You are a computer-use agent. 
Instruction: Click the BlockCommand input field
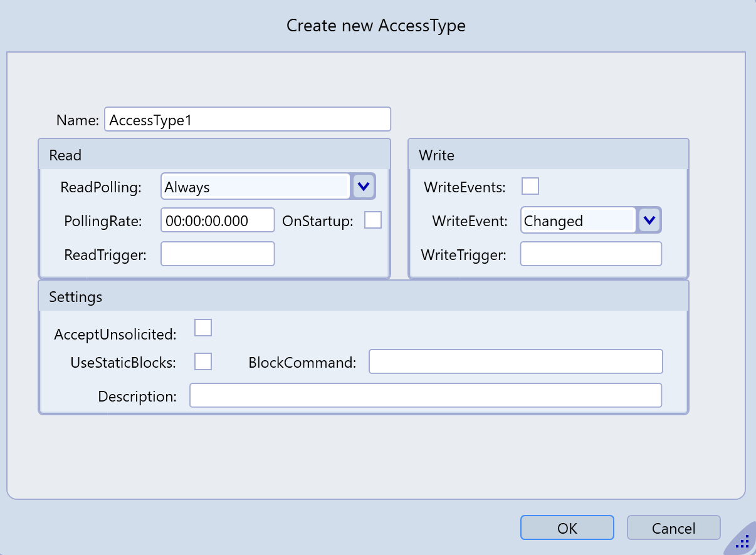click(x=515, y=361)
